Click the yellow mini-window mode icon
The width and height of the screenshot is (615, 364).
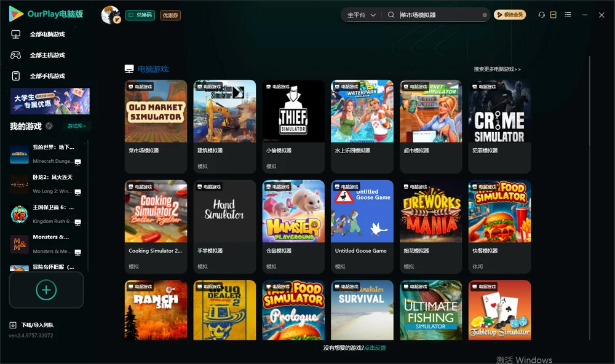tap(553, 15)
